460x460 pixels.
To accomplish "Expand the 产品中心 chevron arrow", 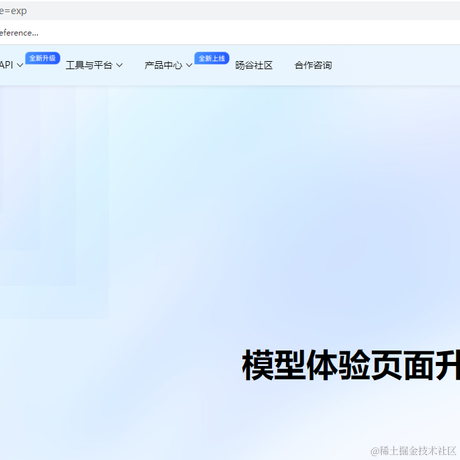I will 189,65.
